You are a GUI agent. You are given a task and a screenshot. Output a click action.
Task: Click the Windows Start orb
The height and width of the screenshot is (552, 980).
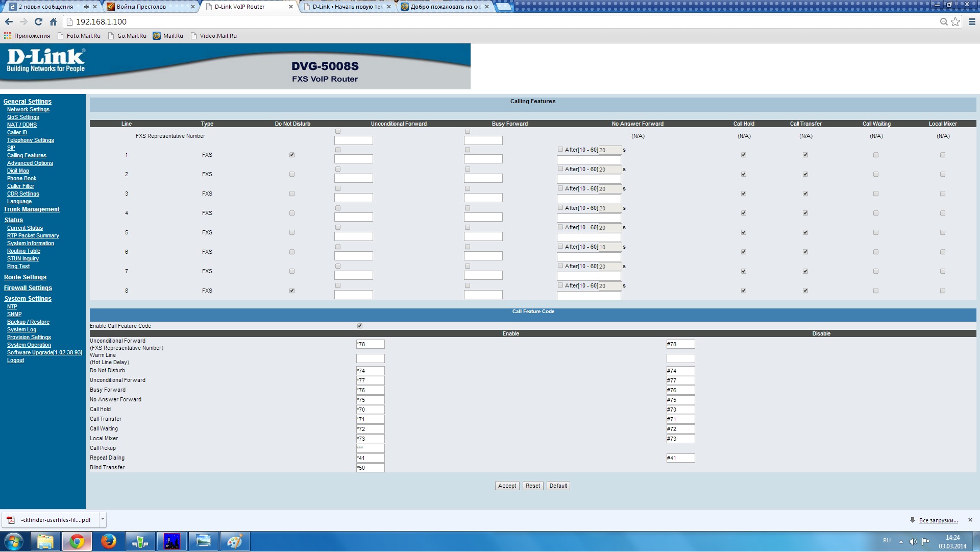(14, 541)
